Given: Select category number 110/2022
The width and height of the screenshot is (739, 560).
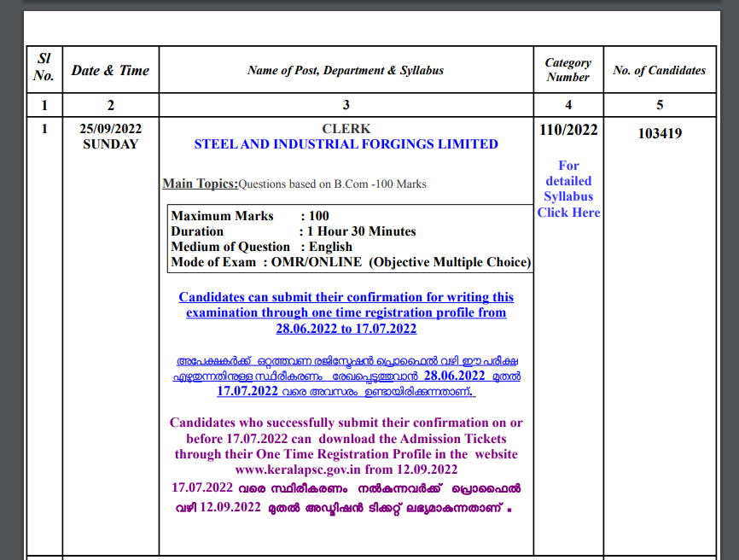Looking at the screenshot, I should 568,130.
